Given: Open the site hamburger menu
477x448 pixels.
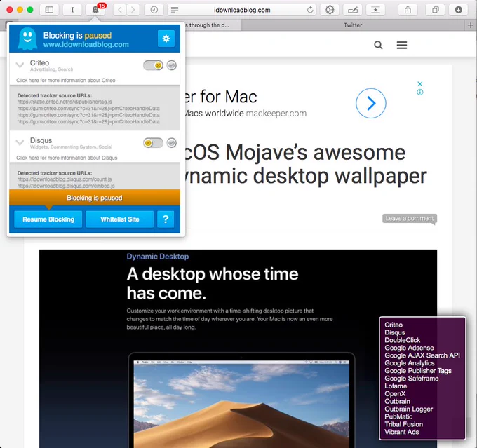Looking at the screenshot, I should coord(402,45).
